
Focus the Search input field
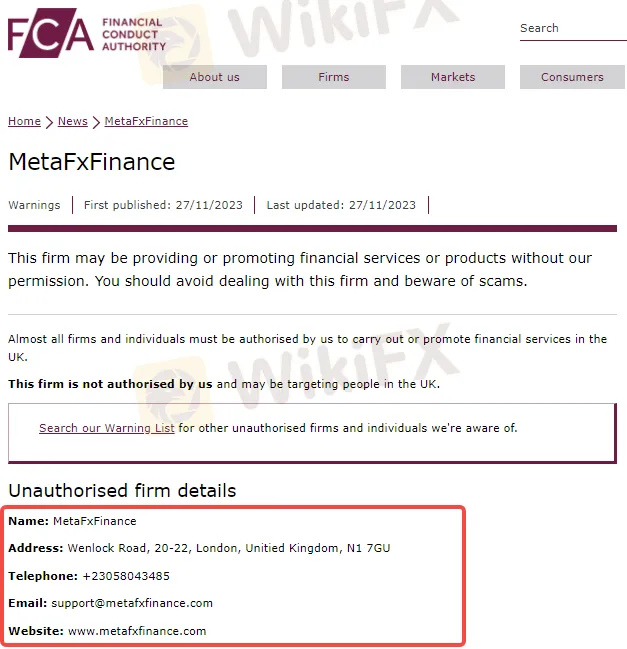pyautogui.click(x=572, y=29)
